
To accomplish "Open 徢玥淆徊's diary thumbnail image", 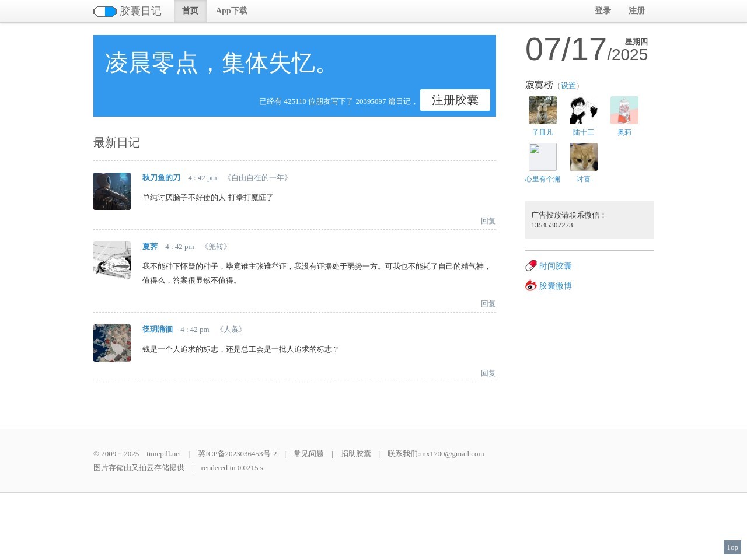I will click(x=111, y=342).
